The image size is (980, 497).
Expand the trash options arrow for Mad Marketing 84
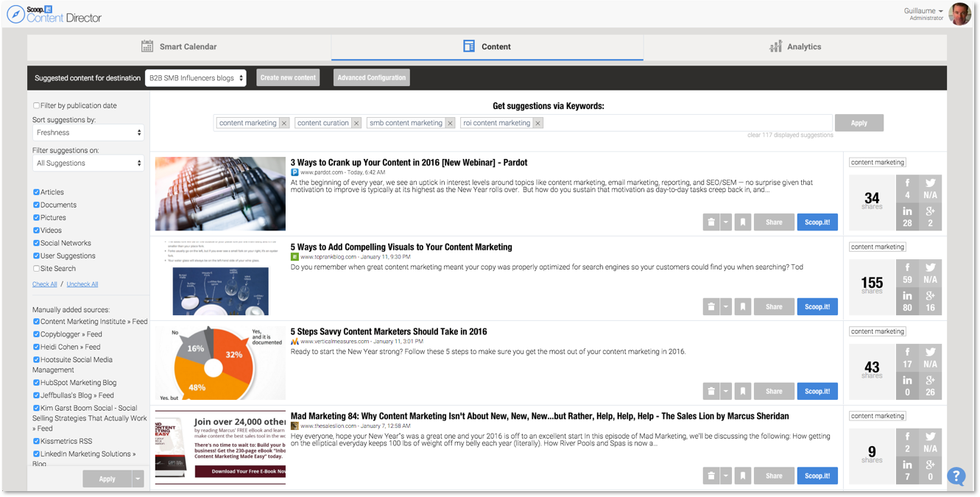725,476
